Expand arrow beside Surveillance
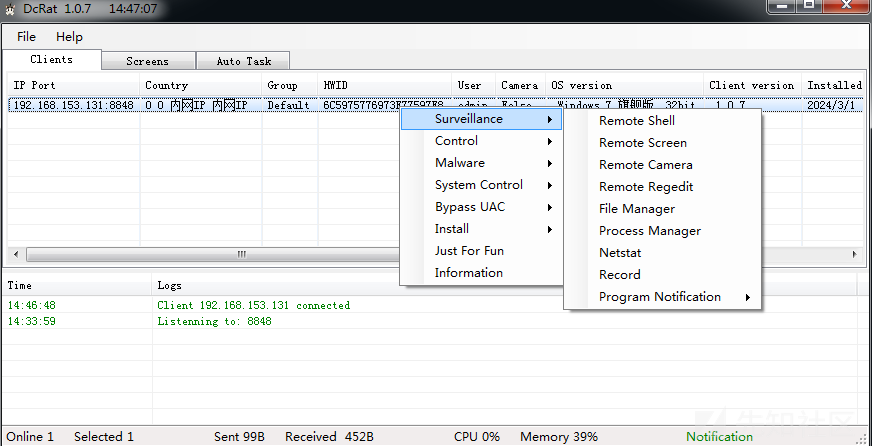Image resolution: width=872 pixels, height=446 pixels. tap(549, 120)
